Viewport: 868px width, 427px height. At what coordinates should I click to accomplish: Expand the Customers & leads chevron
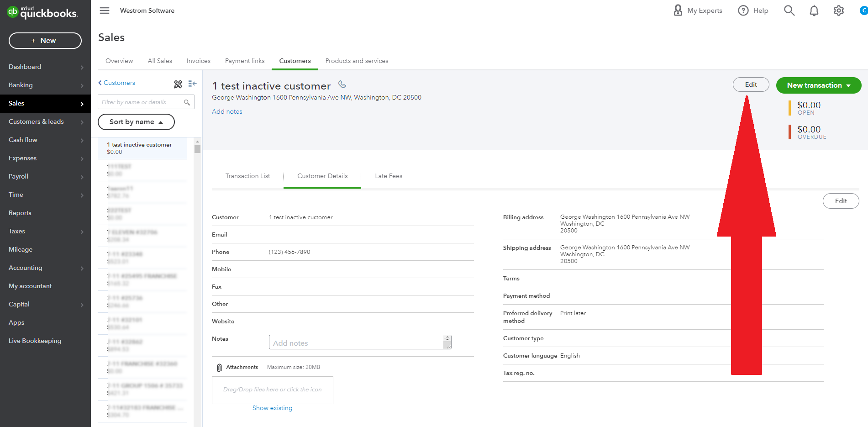tap(82, 122)
